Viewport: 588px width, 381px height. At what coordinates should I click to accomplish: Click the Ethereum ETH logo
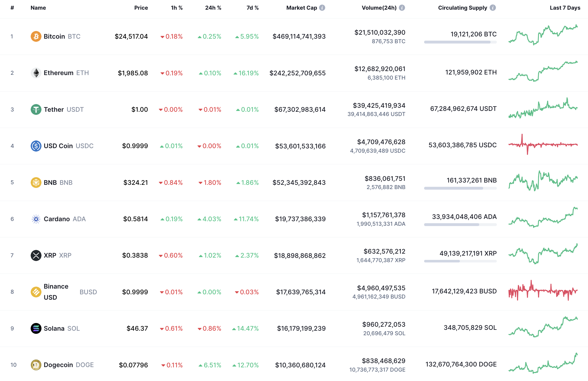(36, 73)
